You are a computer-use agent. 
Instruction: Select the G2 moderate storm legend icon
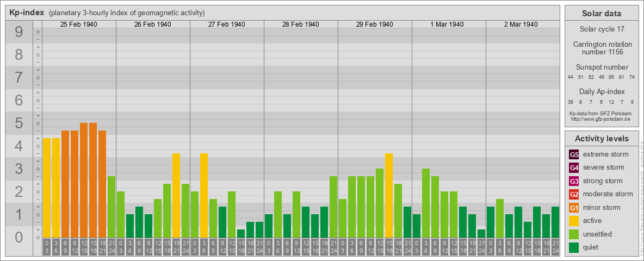click(x=574, y=194)
